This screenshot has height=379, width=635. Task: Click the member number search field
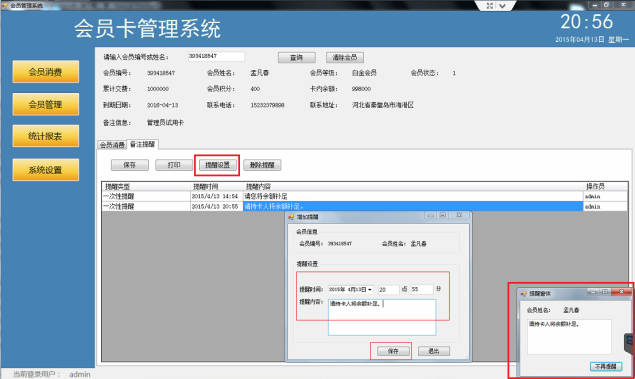(x=215, y=56)
